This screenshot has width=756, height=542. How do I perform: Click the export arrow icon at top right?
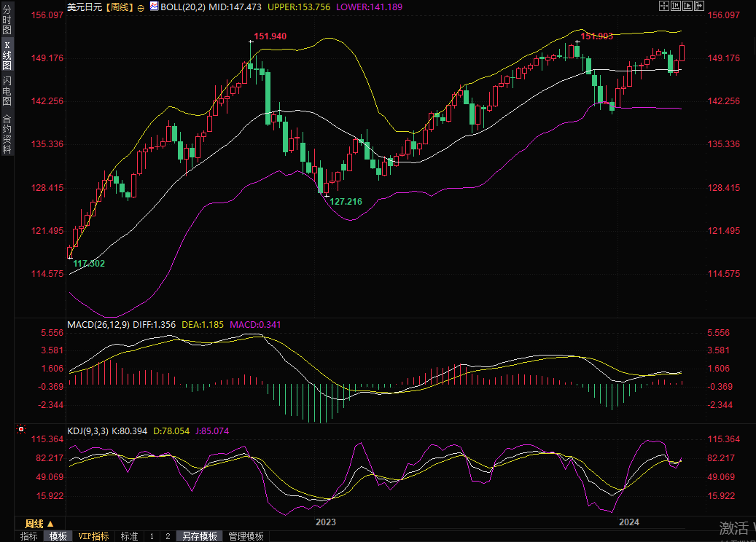[x=698, y=6]
